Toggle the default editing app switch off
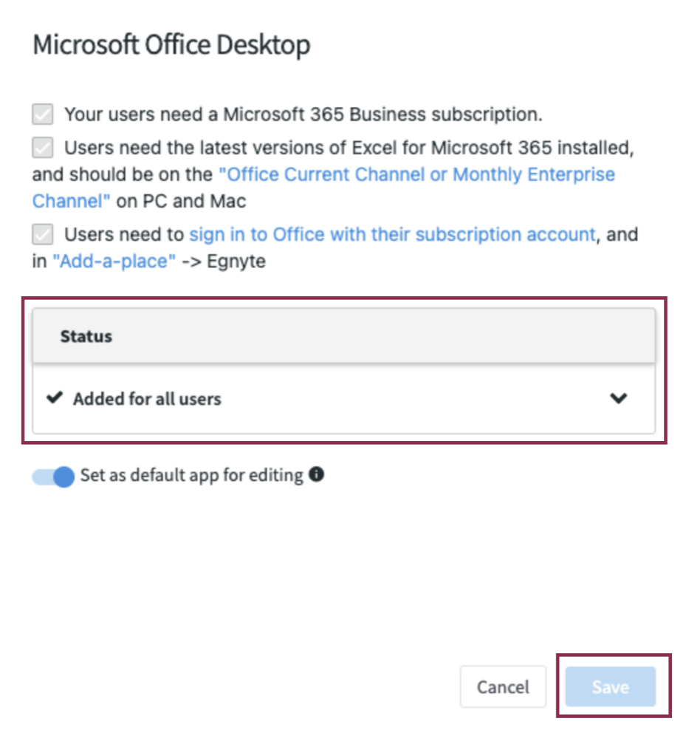The height and width of the screenshot is (738, 700). pyautogui.click(x=52, y=477)
